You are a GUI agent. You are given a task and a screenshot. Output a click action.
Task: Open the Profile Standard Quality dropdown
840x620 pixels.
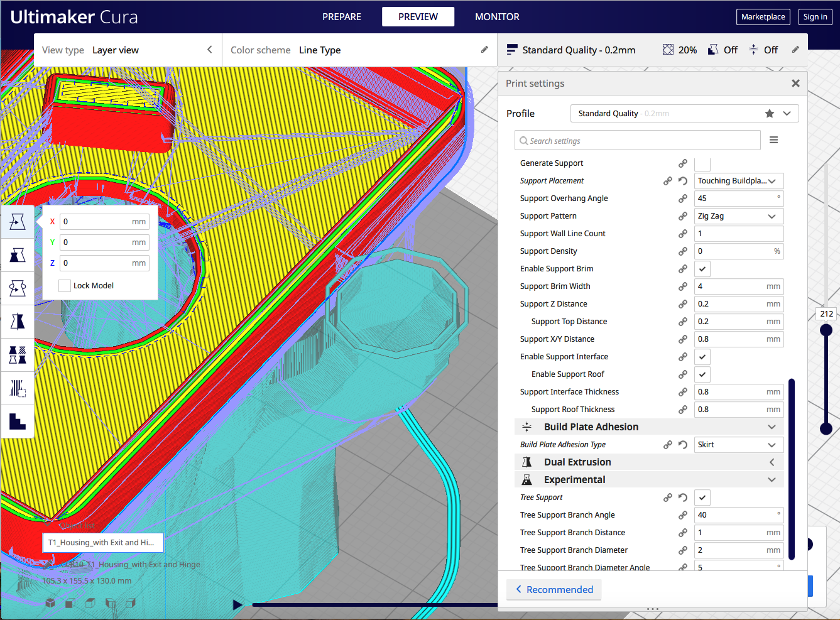tap(685, 114)
